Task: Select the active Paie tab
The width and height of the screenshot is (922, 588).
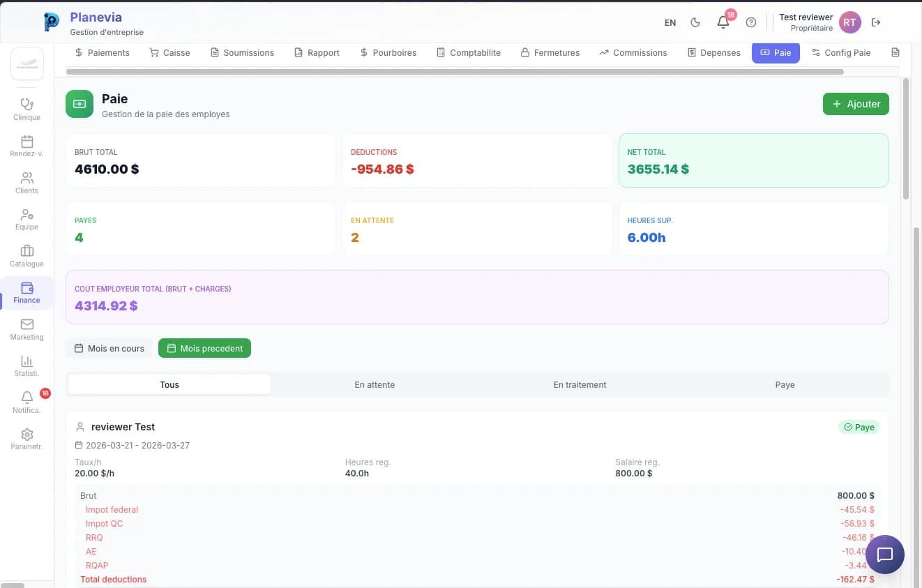Action: [776, 52]
